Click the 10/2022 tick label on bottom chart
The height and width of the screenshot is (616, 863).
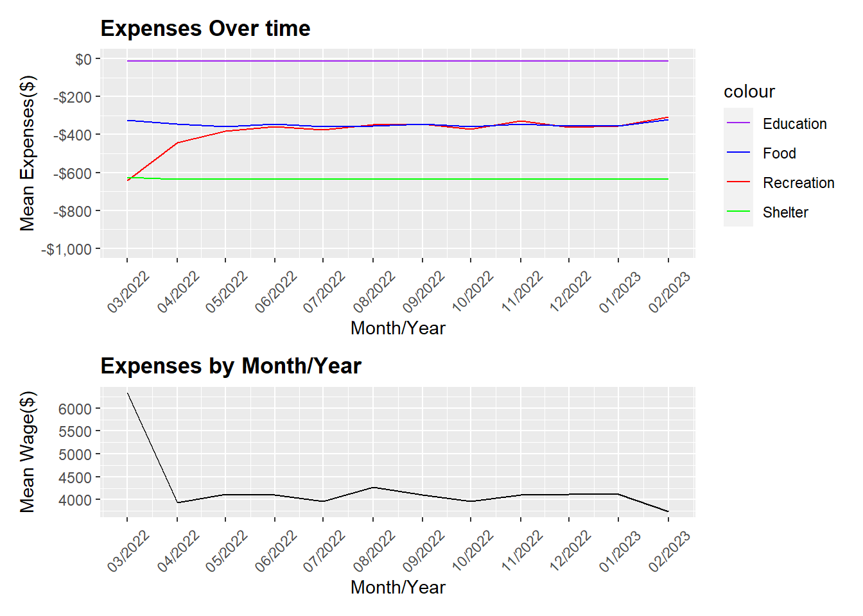pyautogui.click(x=473, y=551)
